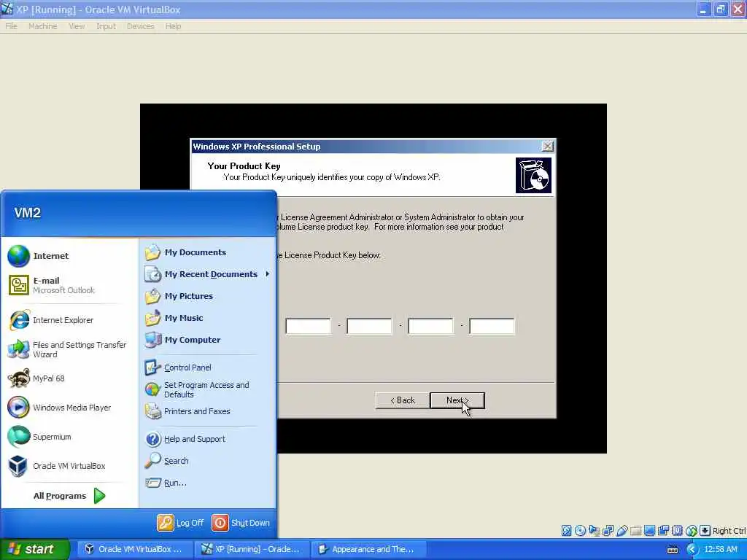
Task: Click the Shut Down button
Action: pyautogui.click(x=241, y=523)
